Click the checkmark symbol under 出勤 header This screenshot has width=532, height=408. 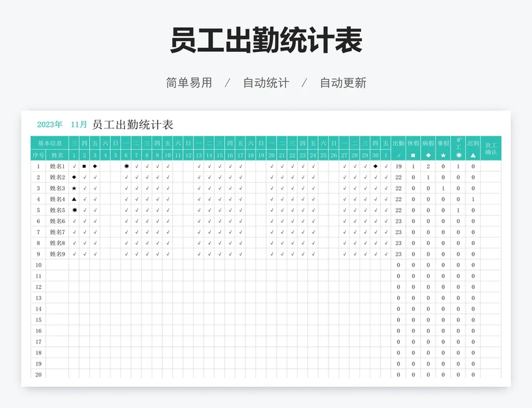pyautogui.click(x=398, y=156)
